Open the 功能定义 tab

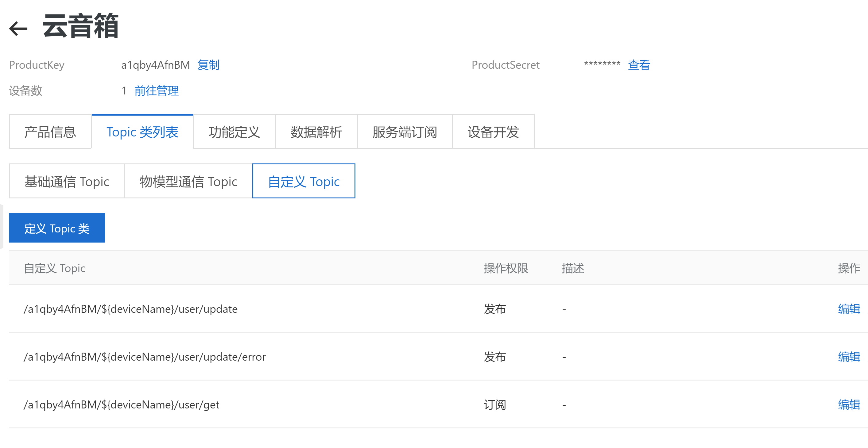(x=234, y=132)
